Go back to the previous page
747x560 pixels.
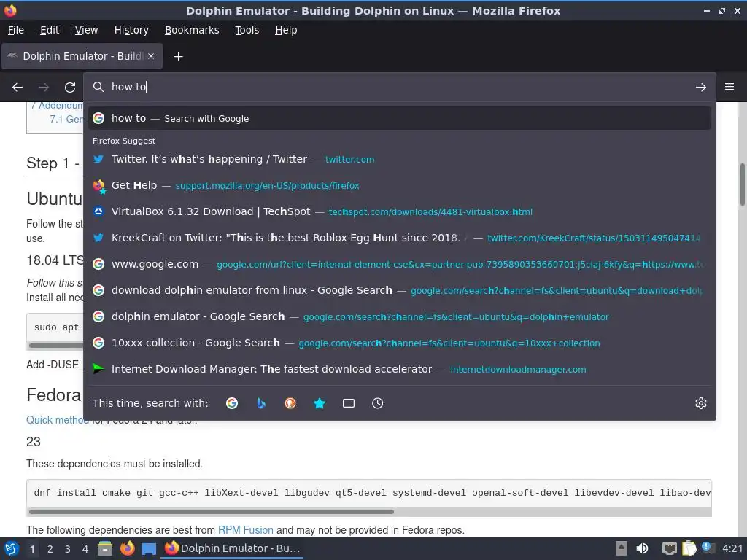click(18, 87)
